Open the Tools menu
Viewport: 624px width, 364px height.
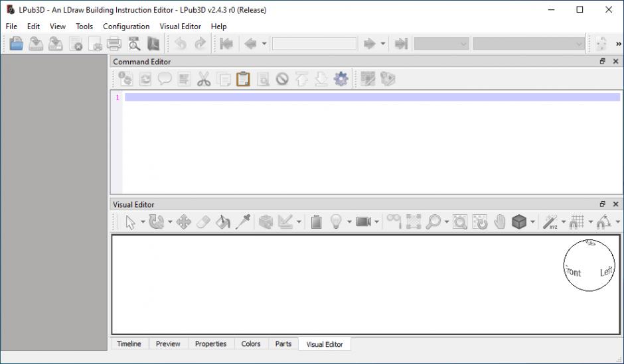click(x=84, y=27)
